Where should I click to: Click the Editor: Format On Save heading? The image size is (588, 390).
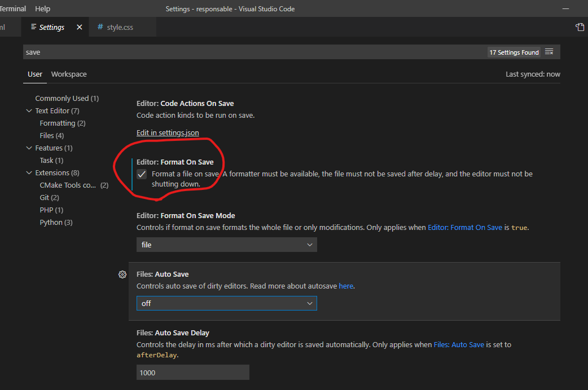[175, 162]
